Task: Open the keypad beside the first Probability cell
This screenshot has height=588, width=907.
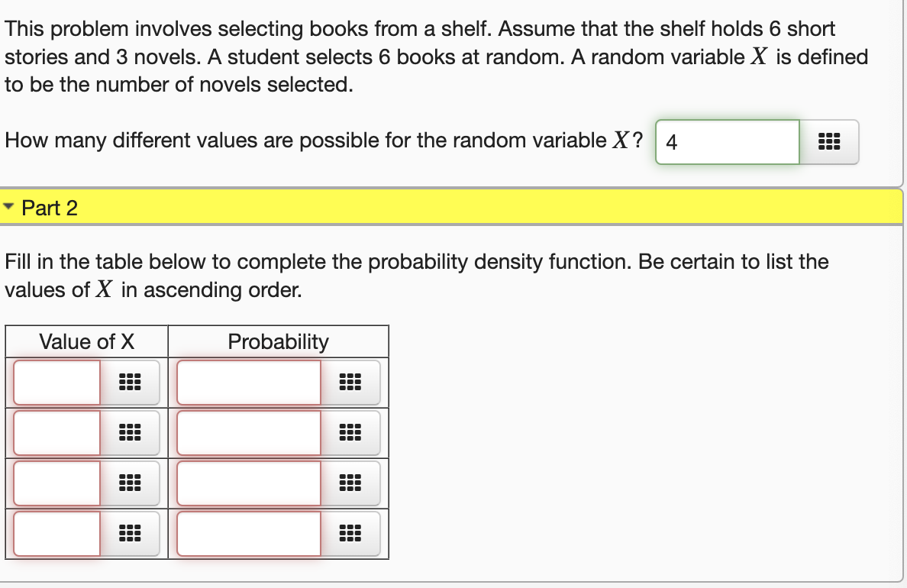Action: (x=351, y=383)
